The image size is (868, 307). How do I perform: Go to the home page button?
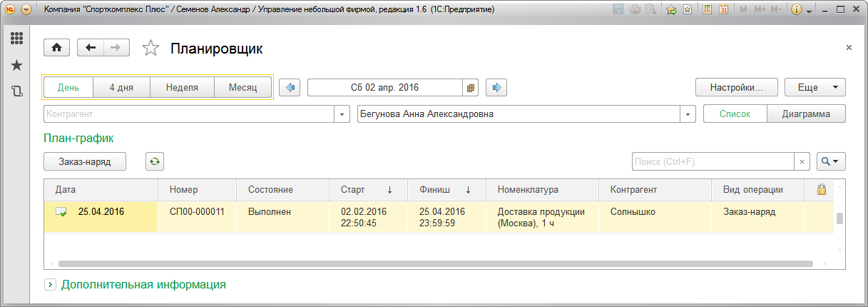point(57,47)
